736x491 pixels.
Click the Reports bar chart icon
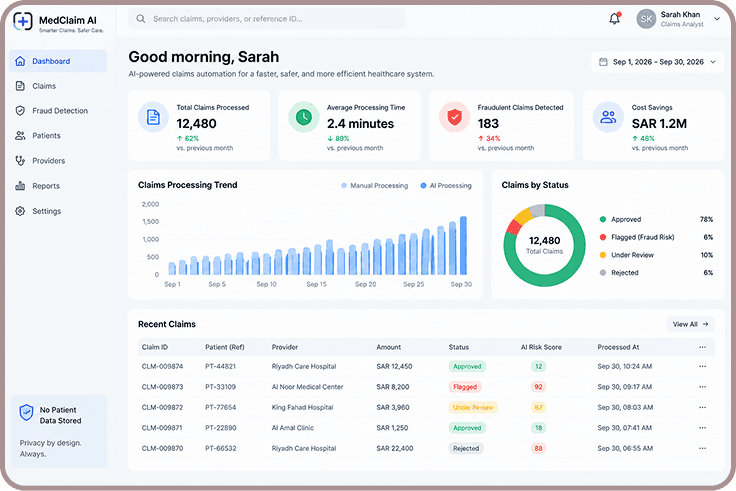point(20,186)
